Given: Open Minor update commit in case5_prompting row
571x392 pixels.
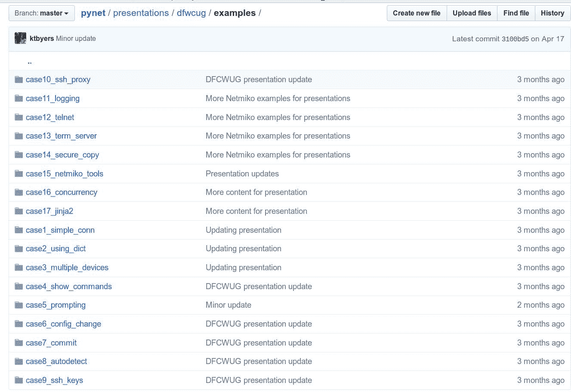Looking at the screenshot, I should [x=228, y=305].
